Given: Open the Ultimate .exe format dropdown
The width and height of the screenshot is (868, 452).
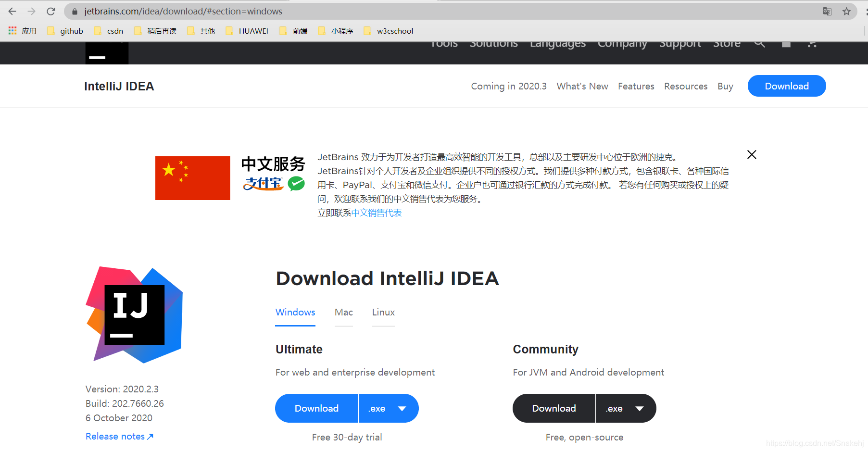Looking at the screenshot, I should click(389, 408).
